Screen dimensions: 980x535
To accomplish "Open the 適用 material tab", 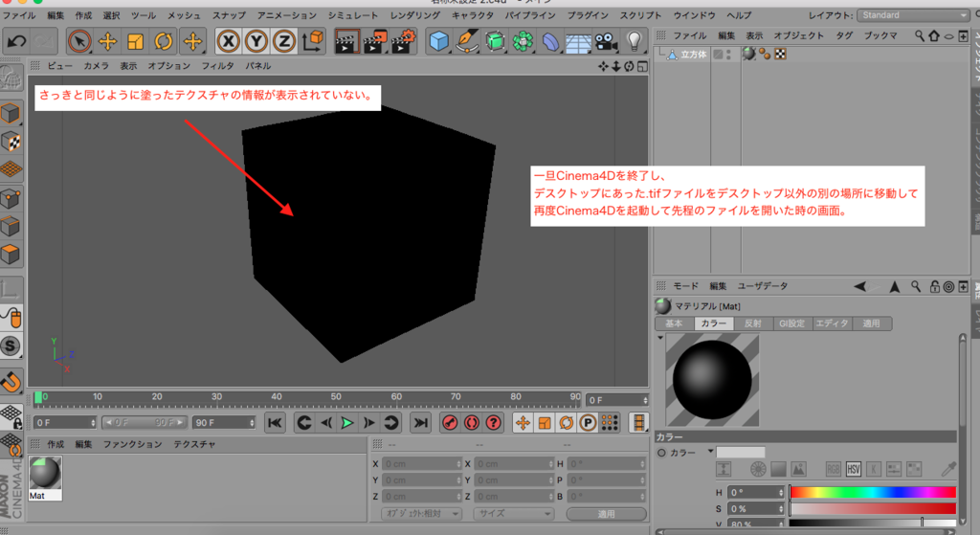I will point(871,323).
